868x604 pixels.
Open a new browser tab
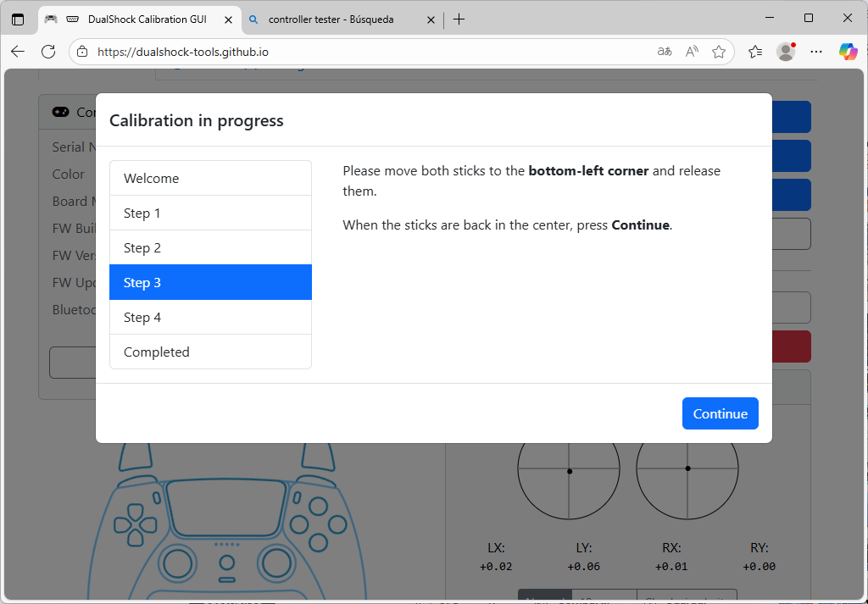[x=459, y=19]
